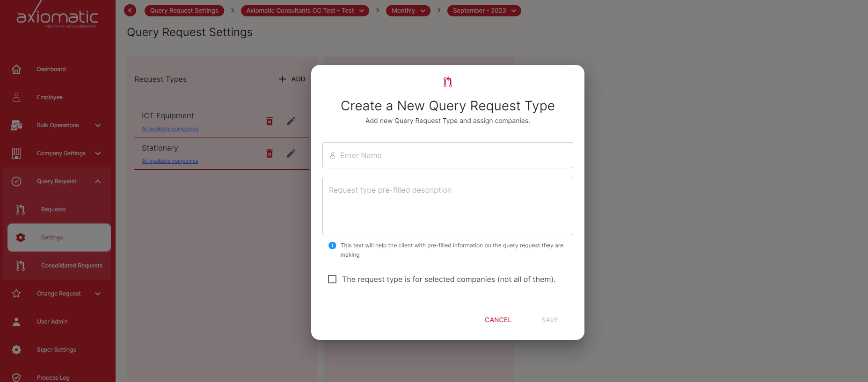This screenshot has width=868, height=382.
Task: Focus the Enter Name input field
Action: [x=448, y=155]
